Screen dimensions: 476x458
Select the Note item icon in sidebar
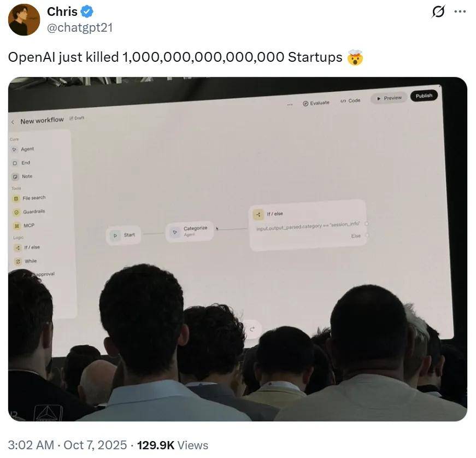click(15, 177)
